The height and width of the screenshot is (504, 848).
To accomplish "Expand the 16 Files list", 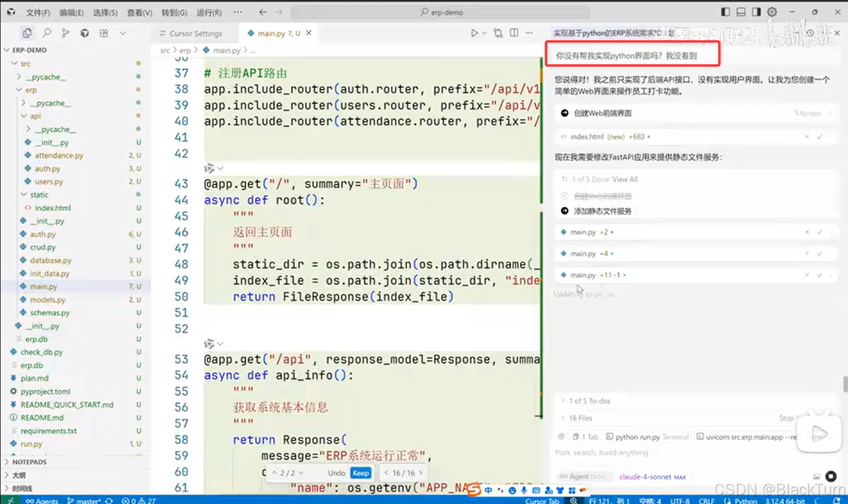I will pos(576,418).
